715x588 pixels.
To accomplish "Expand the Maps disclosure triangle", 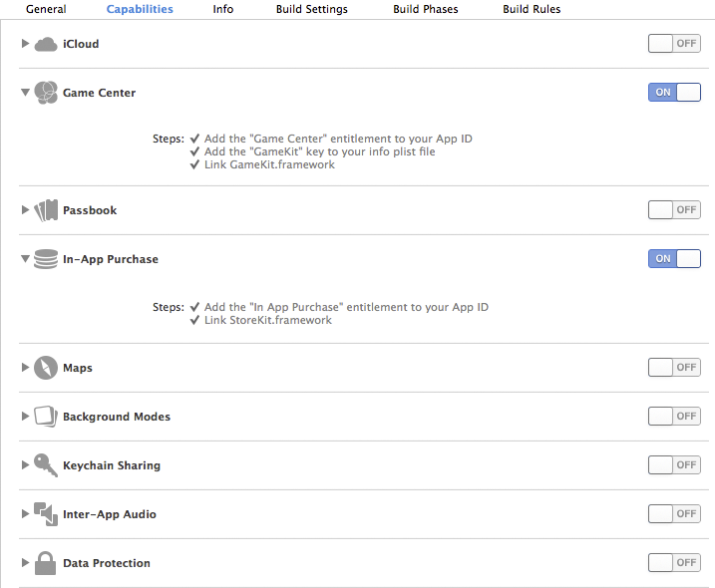I will [25, 367].
